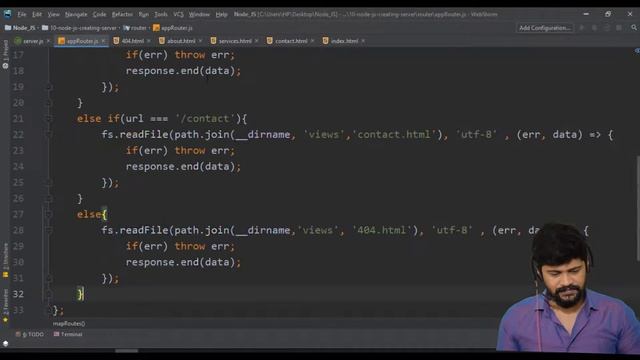Collapse the fold marker at line 32
Image resolution: width=640 pixels, height=360 pixels.
click(x=49, y=294)
